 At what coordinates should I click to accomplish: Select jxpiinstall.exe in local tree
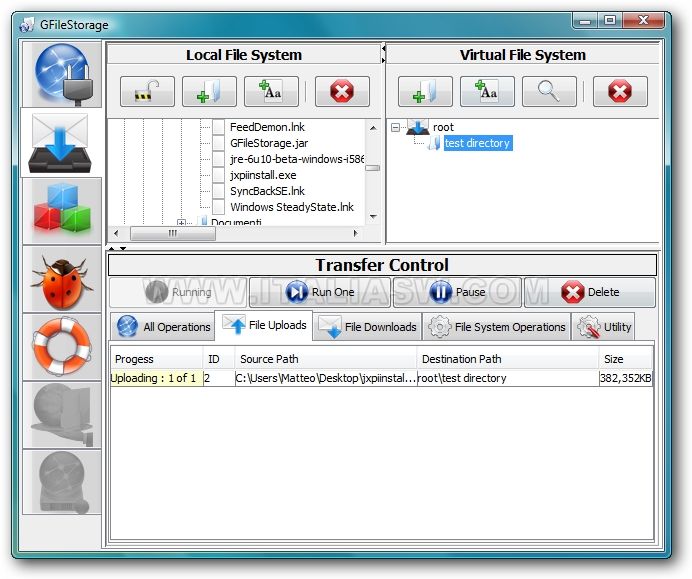click(x=263, y=175)
